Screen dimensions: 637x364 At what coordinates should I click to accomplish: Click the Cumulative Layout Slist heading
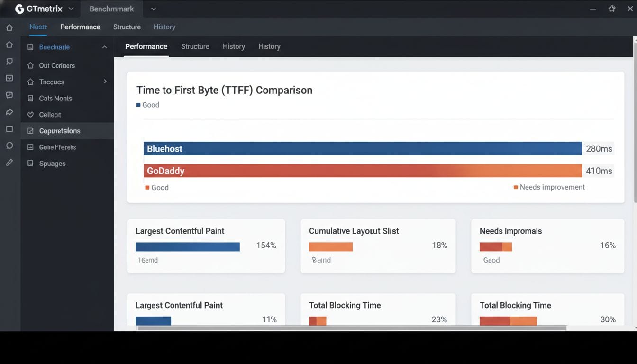(x=354, y=231)
